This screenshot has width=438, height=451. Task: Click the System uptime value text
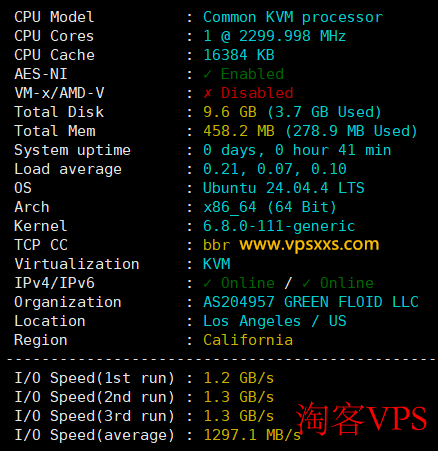[297, 150]
